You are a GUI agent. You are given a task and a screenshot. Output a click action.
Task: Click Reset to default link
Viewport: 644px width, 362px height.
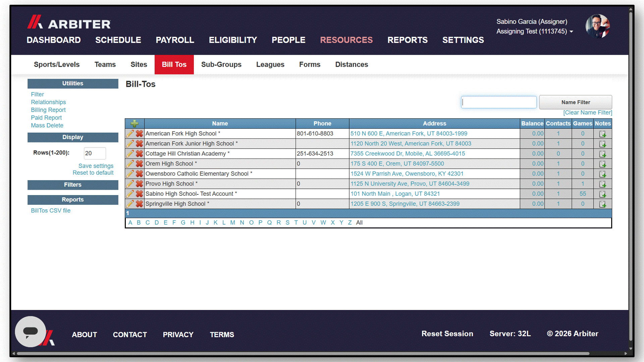tap(93, 173)
